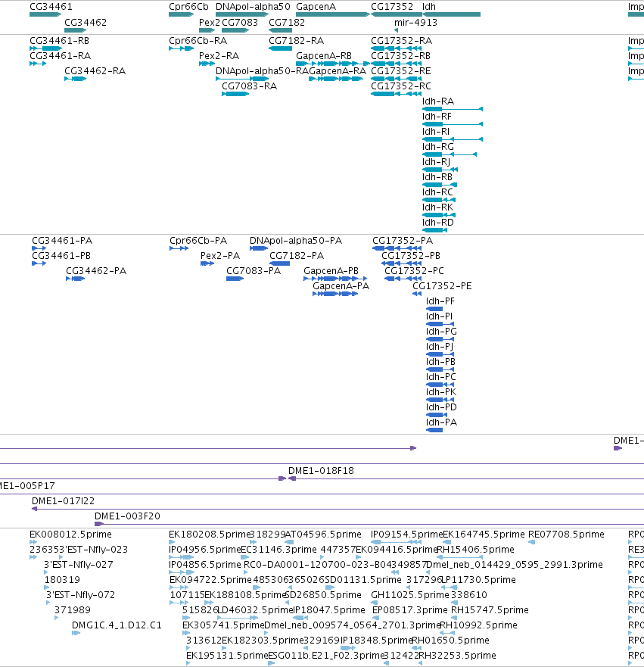Click the CG34462 gene bar

(x=75, y=30)
